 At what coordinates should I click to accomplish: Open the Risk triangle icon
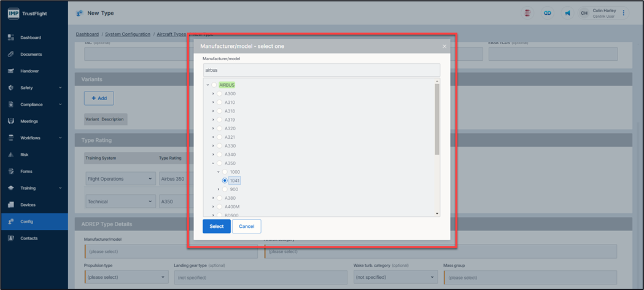coord(12,155)
